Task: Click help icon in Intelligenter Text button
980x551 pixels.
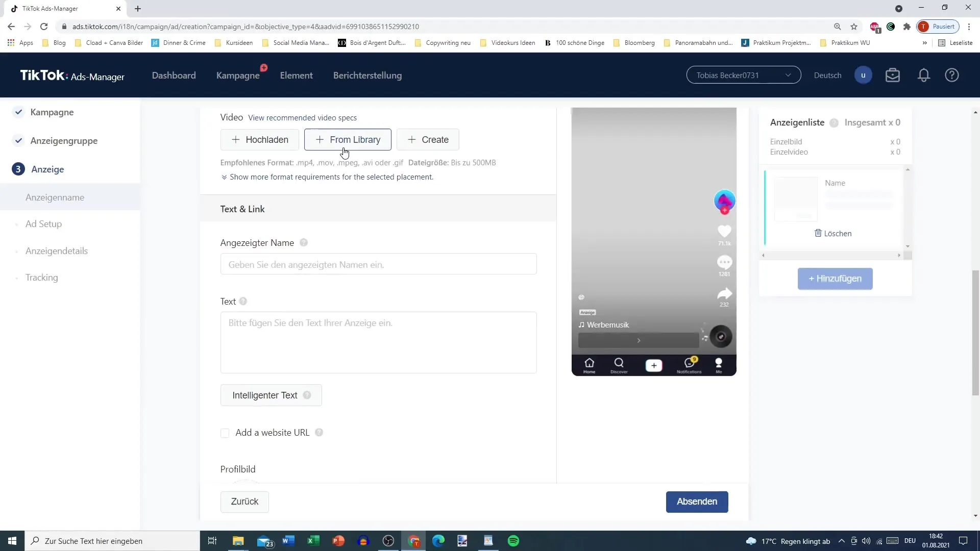Action: (x=307, y=395)
